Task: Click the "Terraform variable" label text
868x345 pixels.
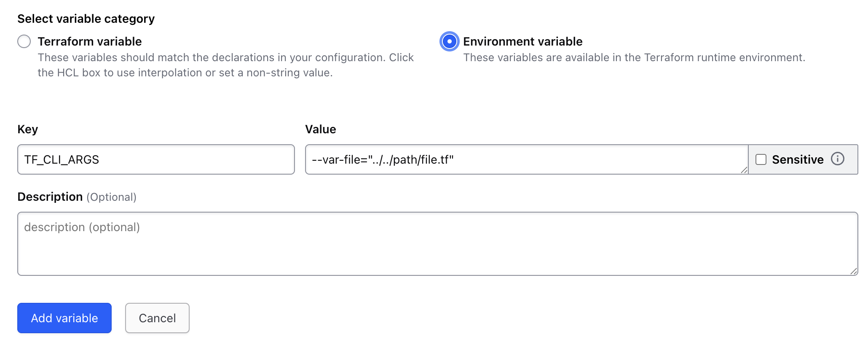Action: 89,41
